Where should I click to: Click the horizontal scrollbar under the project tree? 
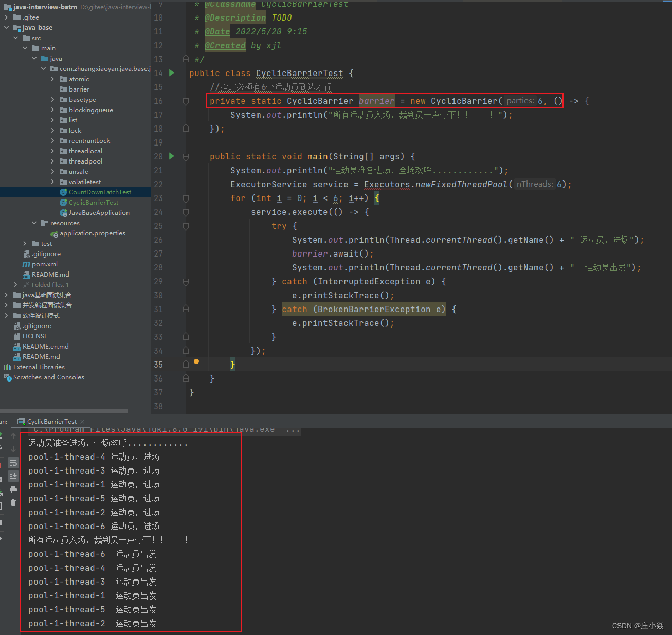(x=64, y=411)
